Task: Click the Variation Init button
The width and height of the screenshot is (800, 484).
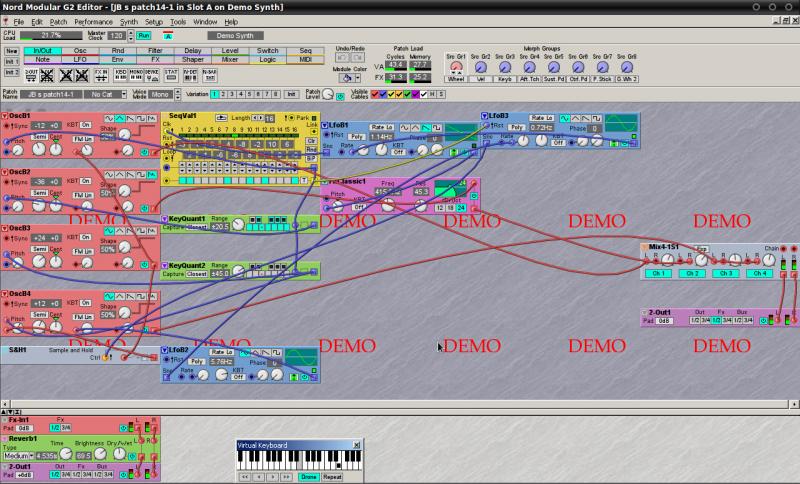Action: tap(291, 94)
